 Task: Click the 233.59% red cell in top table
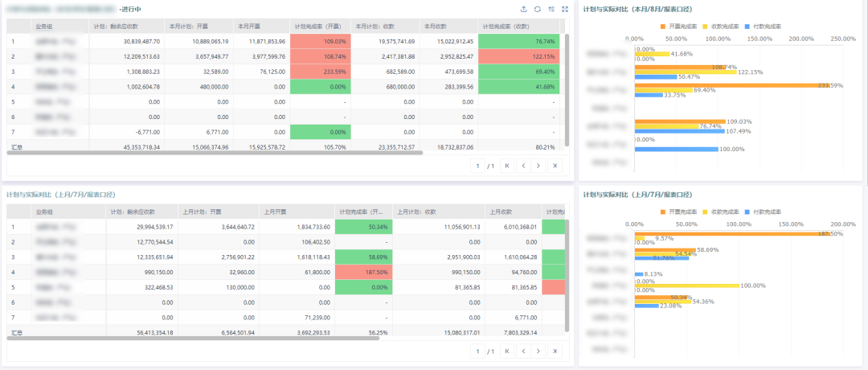tap(320, 72)
